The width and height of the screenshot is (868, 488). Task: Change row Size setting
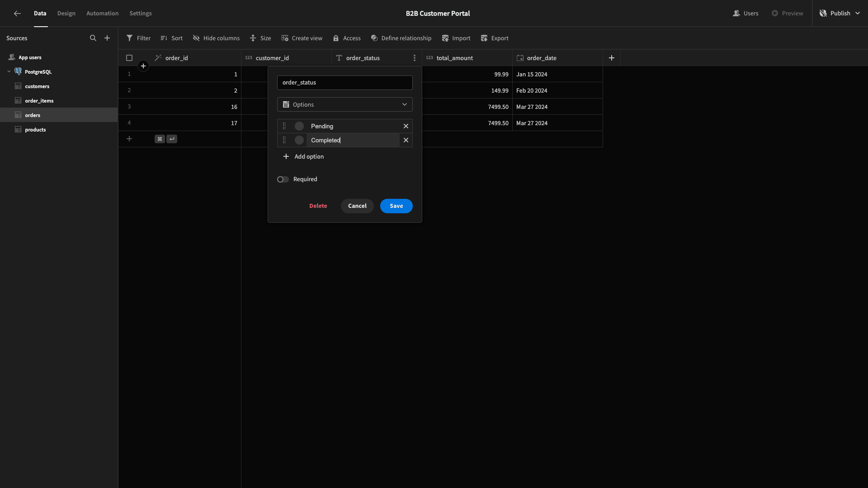(260, 38)
